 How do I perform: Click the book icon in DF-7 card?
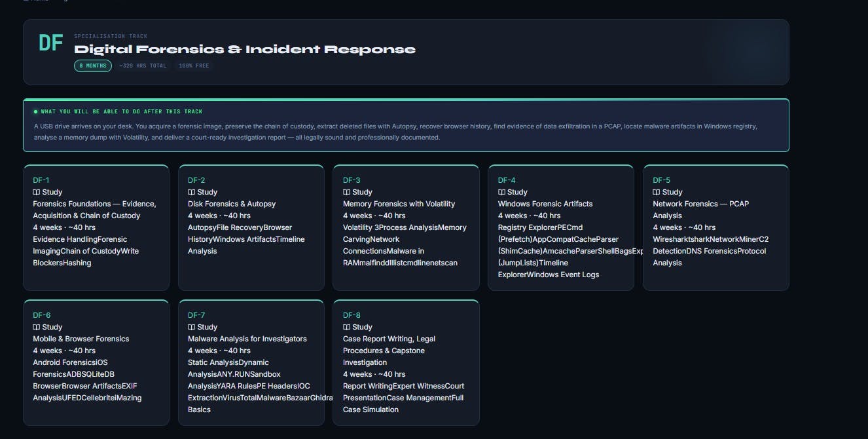[191, 327]
